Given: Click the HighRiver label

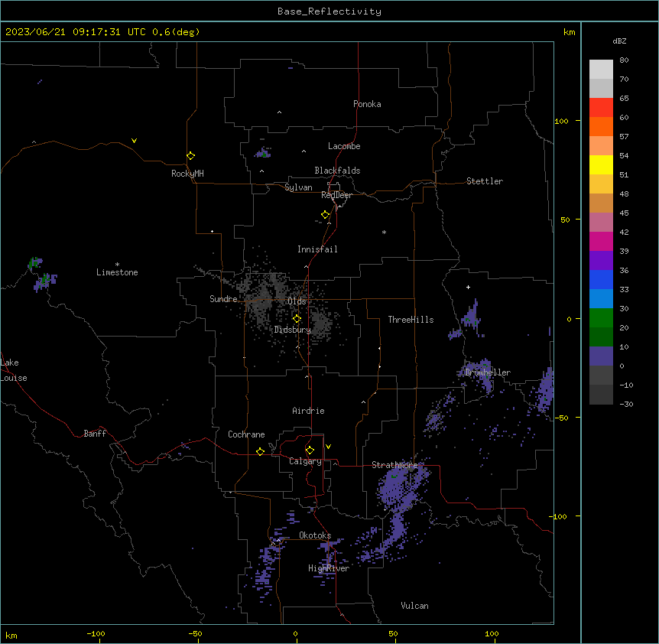Looking at the screenshot, I should tap(329, 568).
